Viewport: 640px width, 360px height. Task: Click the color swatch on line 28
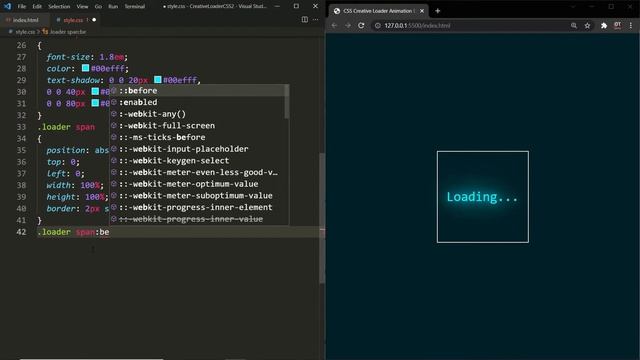point(85,68)
